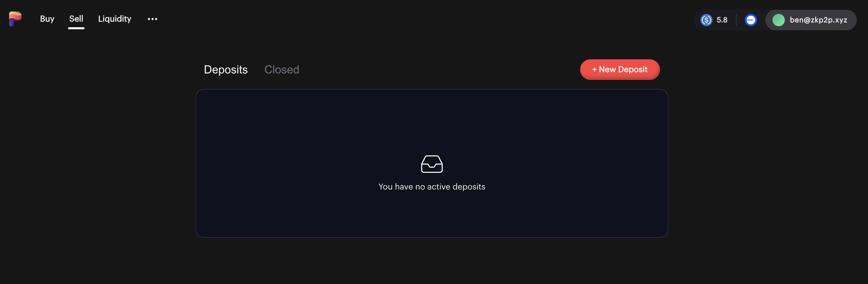Click the white underline beneath Sell
Viewport: 868px width, 284px height.
pos(76,28)
